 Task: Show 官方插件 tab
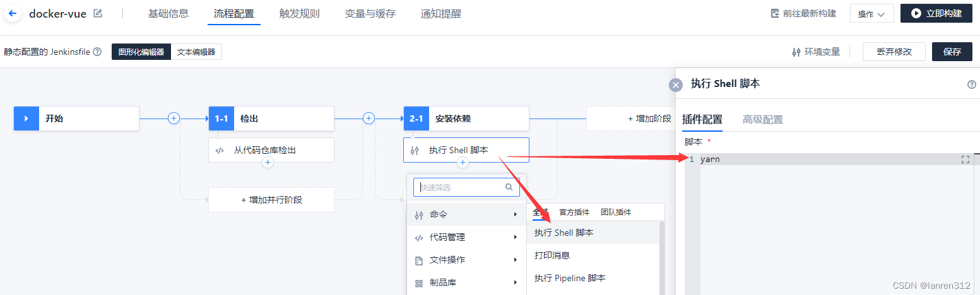[574, 212]
